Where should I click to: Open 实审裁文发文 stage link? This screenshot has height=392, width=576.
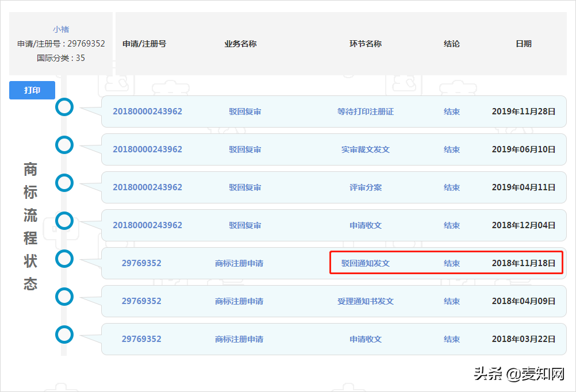[365, 149]
